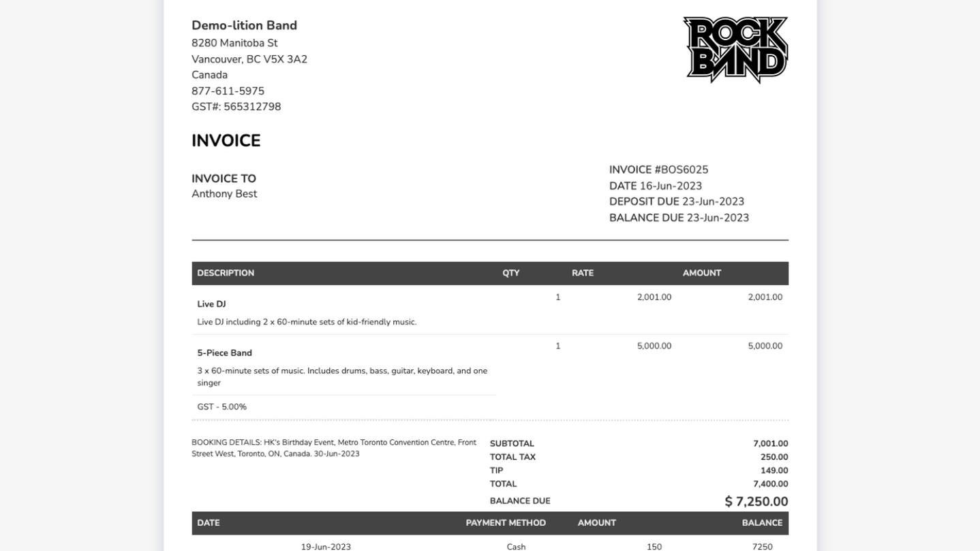Click the balance due amount $ 7,250.00

(756, 502)
